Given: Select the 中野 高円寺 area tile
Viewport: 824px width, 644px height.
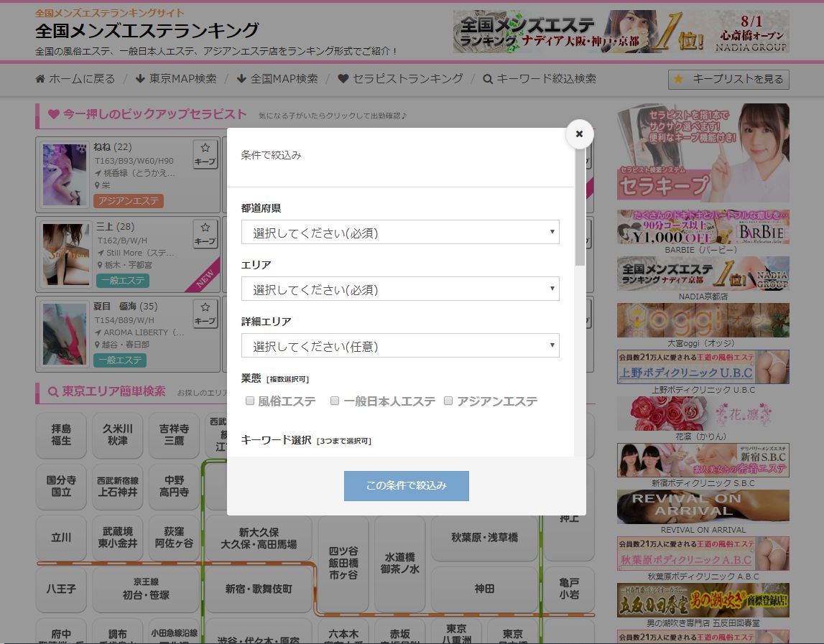Looking at the screenshot, I should (174, 487).
